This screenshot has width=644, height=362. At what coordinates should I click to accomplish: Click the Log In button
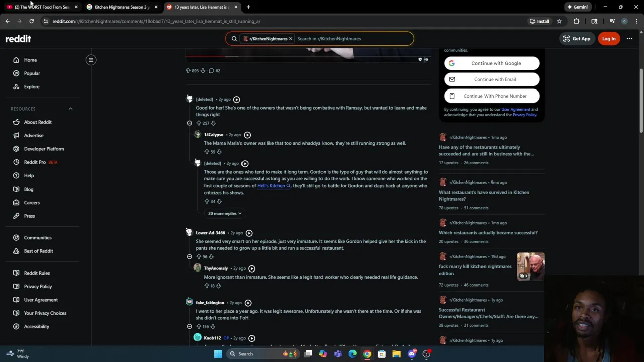609,39
